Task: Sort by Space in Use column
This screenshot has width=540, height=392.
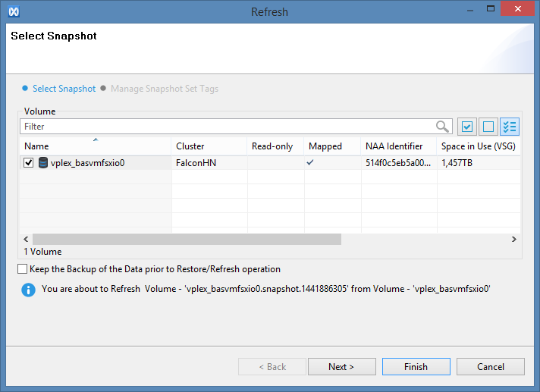Action: tap(478, 146)
